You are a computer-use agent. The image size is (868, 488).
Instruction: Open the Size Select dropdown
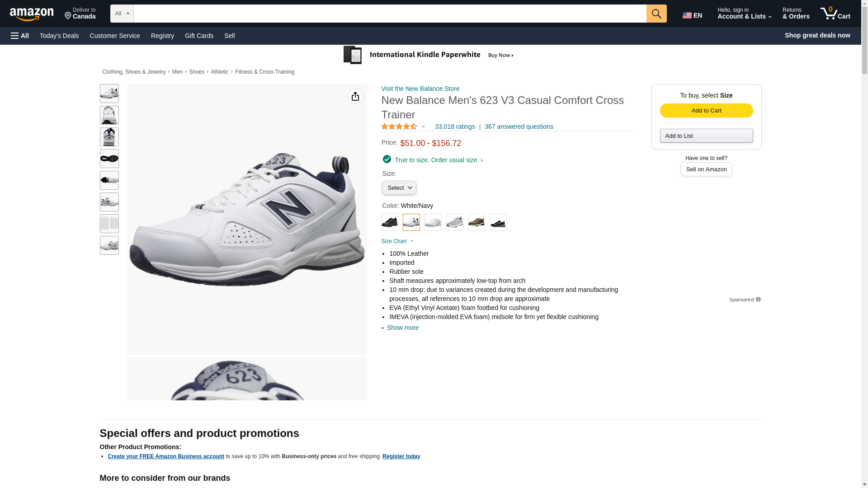tap(399, 188)
